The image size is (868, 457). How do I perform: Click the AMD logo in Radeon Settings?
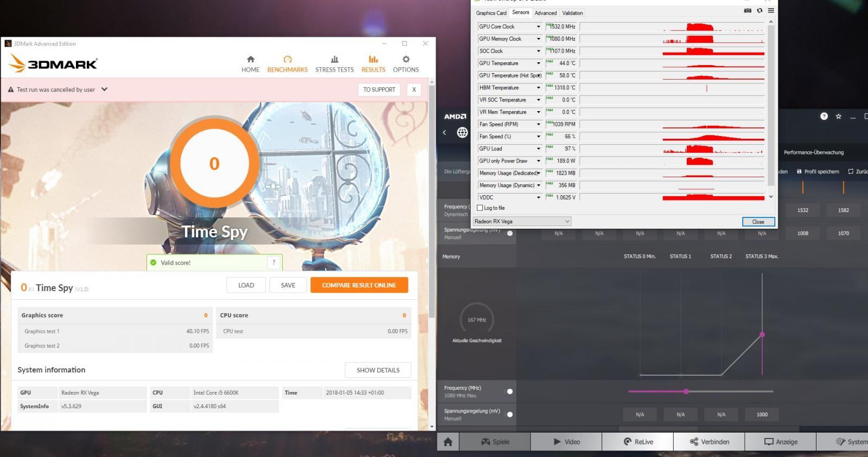pos(455,117)
